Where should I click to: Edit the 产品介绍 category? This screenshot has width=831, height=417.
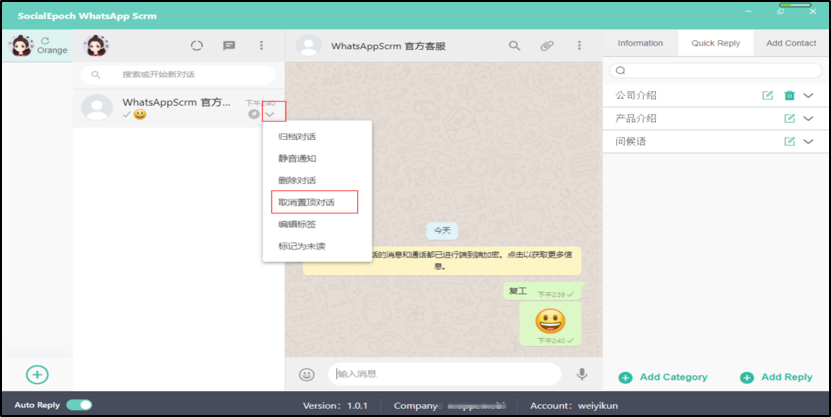tap(790, 118)
